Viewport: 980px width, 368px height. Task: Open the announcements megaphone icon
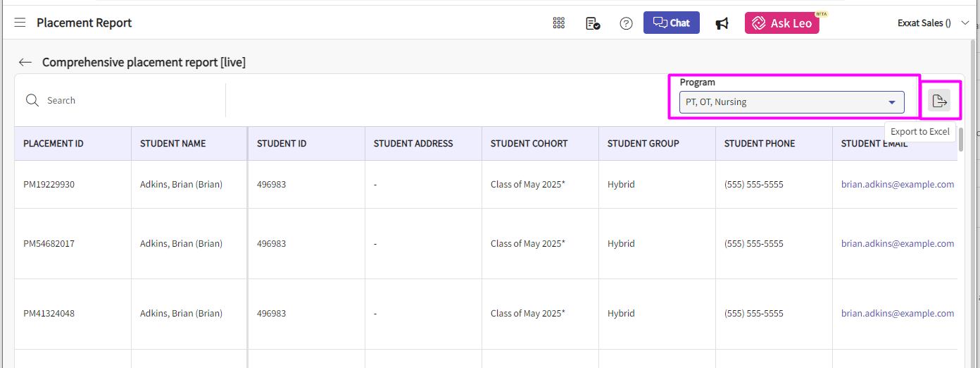pyautogui.click(x=722, y=23)
